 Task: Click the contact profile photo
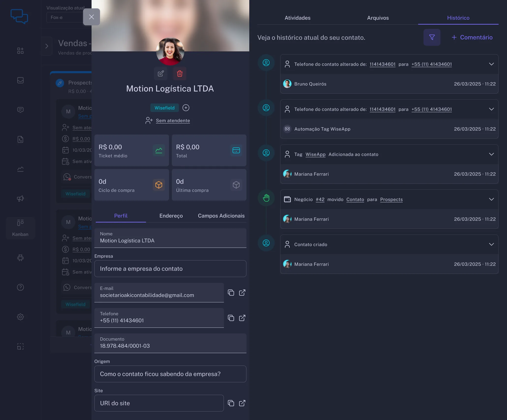pyautogui.click(x=170, y=51)
